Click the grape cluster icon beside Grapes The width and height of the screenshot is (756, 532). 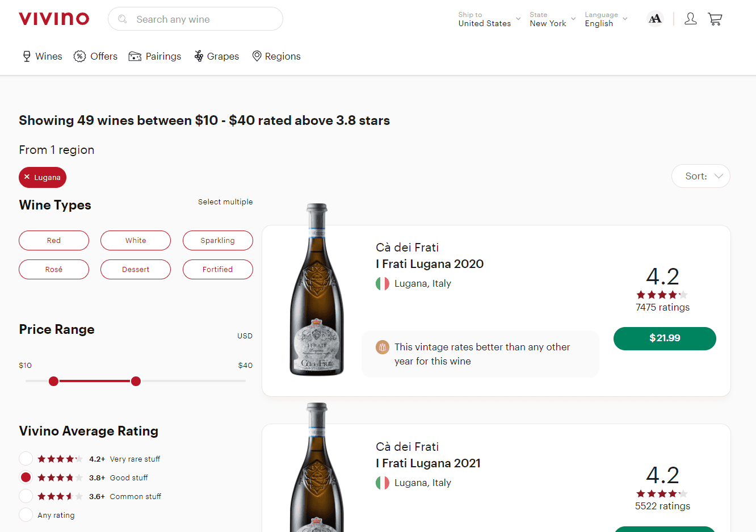tap(199, 56)
